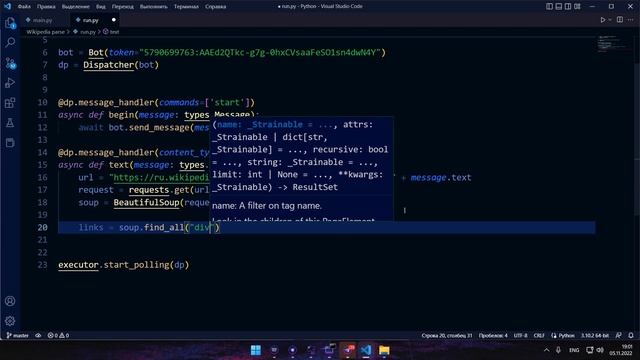Viewport: 640px width, 360px height.
Task: Open volume control in system tray
Action: point(600,350)
